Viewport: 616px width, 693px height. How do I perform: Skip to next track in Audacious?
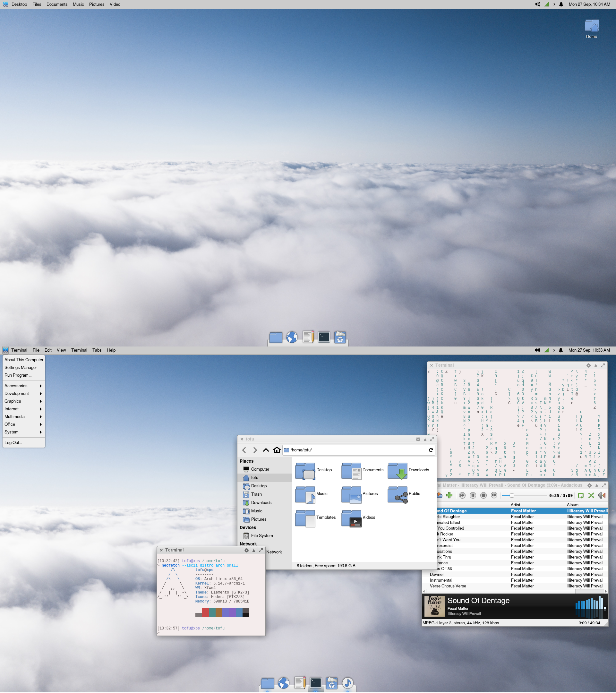pyautogui.click(x=494, y=495)
